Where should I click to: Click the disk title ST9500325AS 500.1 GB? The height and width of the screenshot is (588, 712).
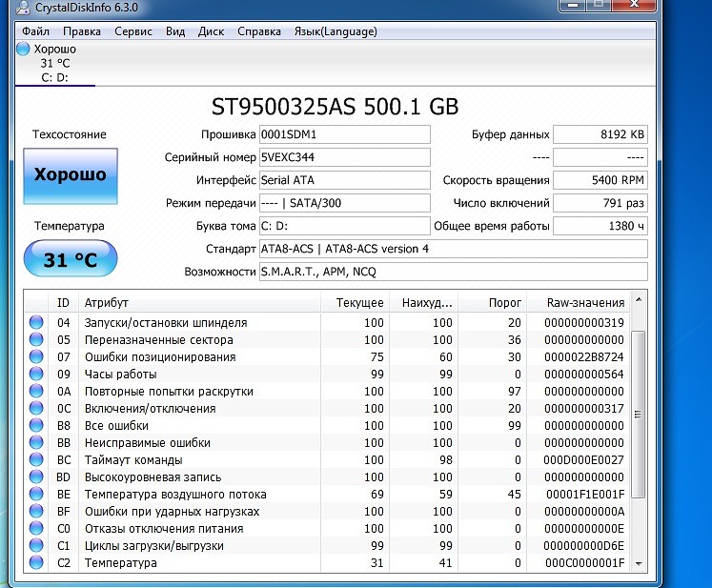(x=336, y=107)
